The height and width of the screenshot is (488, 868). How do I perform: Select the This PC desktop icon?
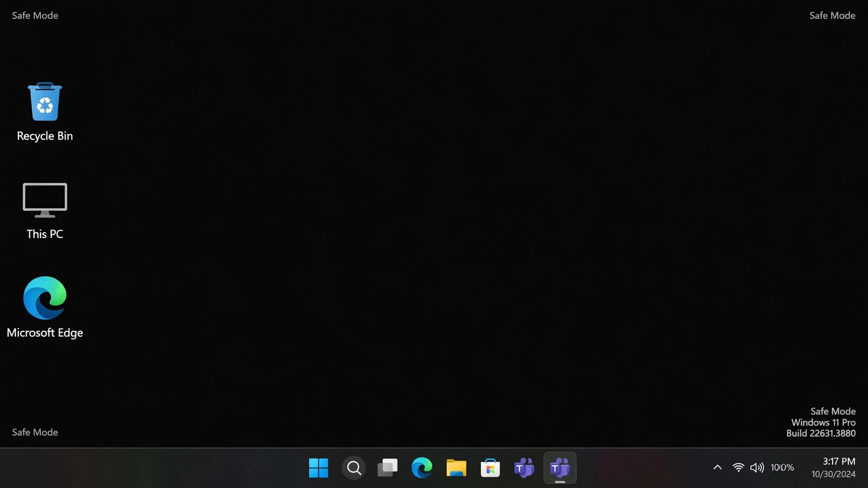[x=45, y=200]
